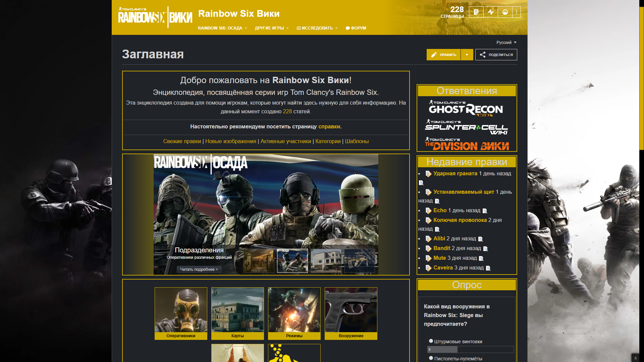Open edit icon before Bandit entry

pos(428,248)
